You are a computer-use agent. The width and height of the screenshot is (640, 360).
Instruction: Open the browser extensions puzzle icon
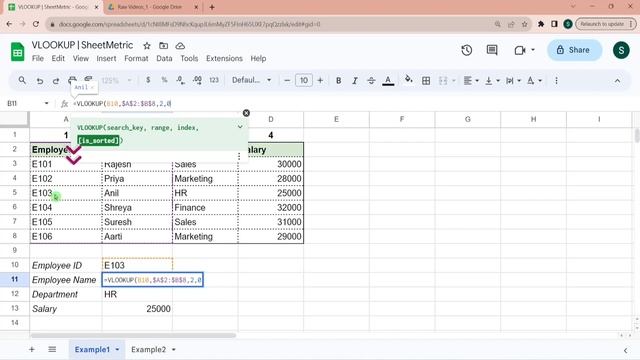coord(541,24)
